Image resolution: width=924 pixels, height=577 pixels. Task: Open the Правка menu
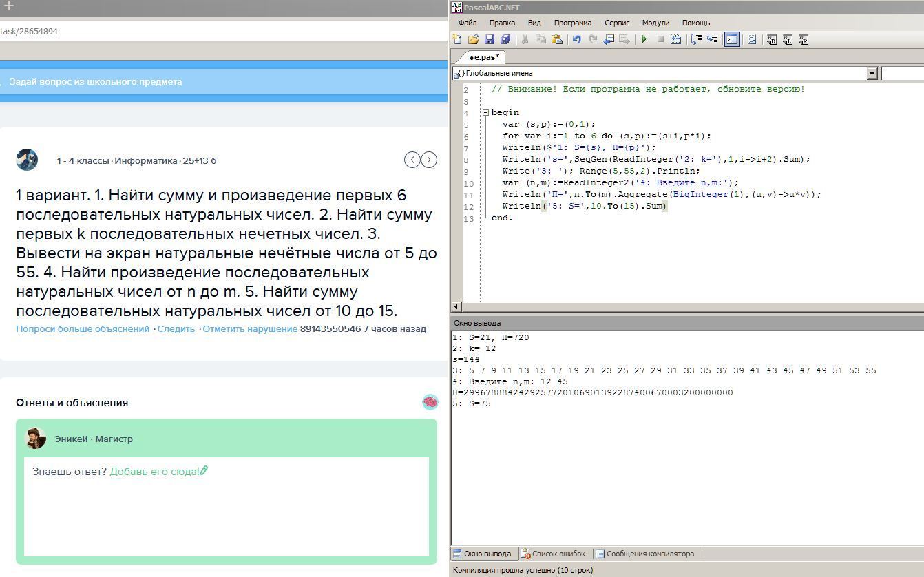click(502, 23)
